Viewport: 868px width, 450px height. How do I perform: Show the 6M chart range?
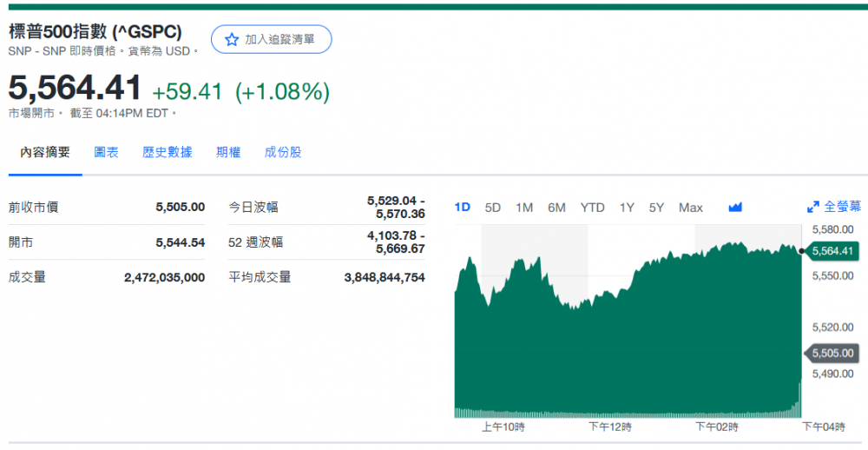coord(556,207)
